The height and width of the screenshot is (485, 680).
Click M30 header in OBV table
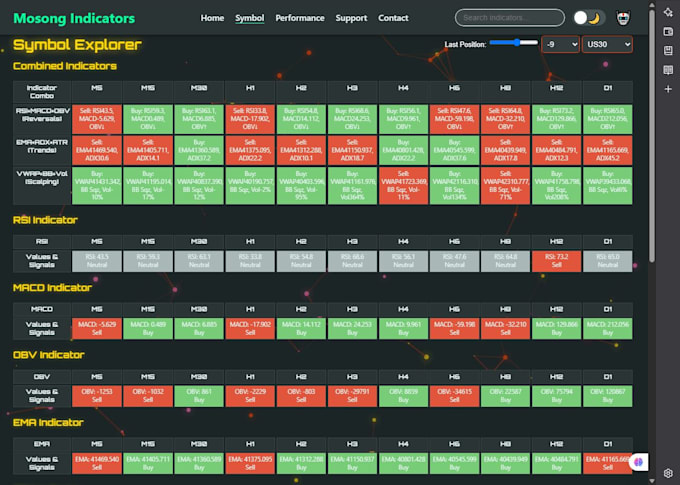coord(199,377)
